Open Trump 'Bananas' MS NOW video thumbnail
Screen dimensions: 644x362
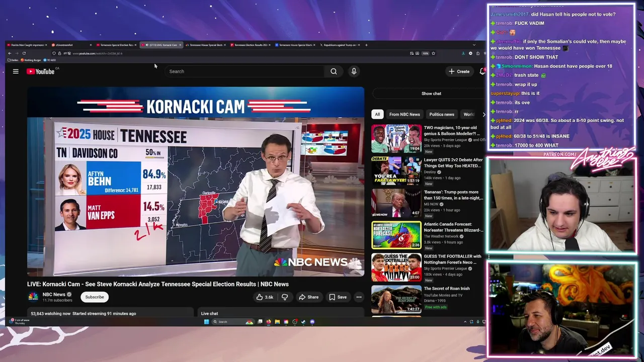(396, 202)
